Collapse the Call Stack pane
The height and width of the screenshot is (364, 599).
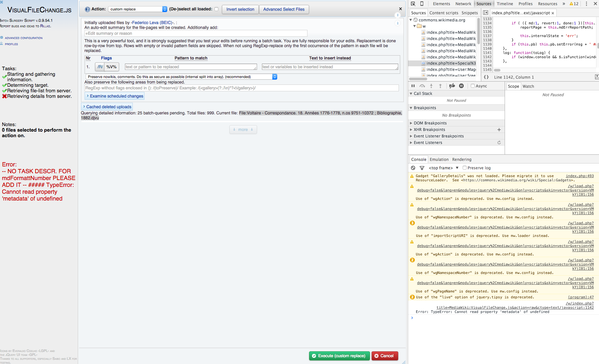click(411, 94)
